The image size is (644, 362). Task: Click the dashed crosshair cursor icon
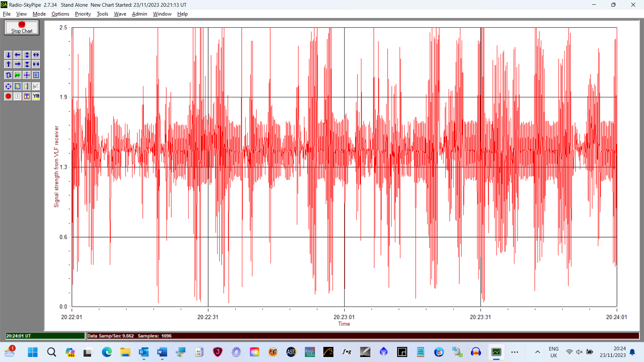[x=27, y=75]
